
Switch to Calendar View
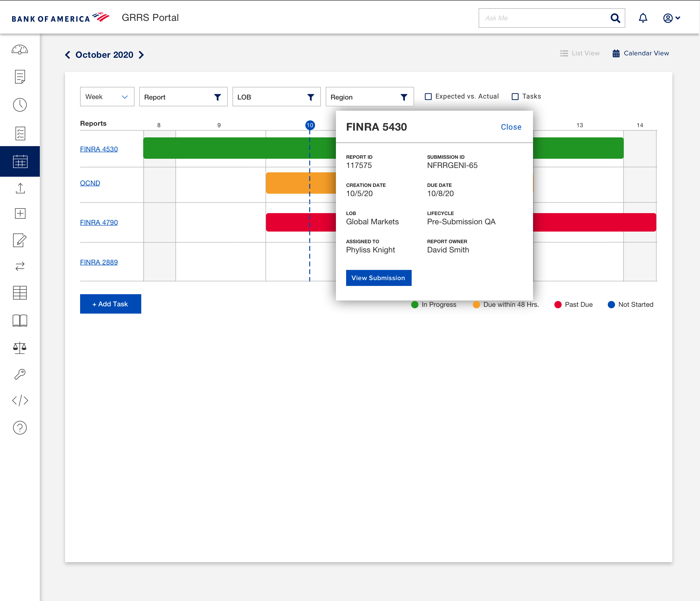pyautogui.click(x=641, y=53)
